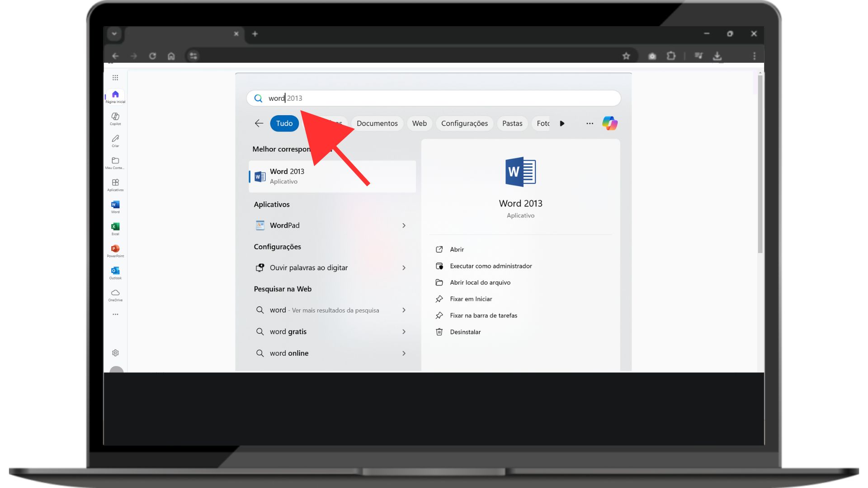Switch to the Configurações filter tab

[x=464, y=123]
